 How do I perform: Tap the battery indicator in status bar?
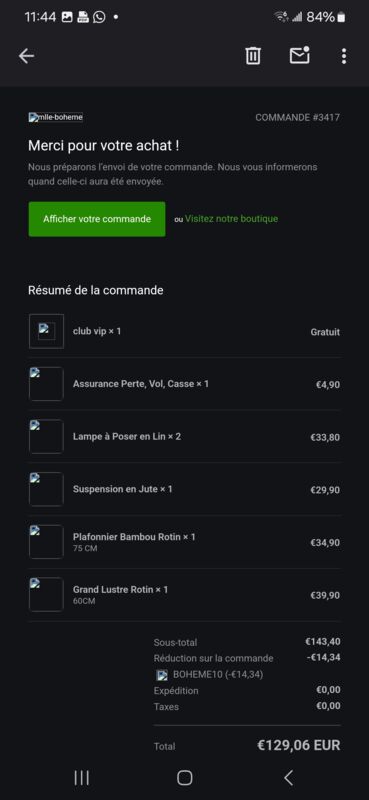click(341, 17)
